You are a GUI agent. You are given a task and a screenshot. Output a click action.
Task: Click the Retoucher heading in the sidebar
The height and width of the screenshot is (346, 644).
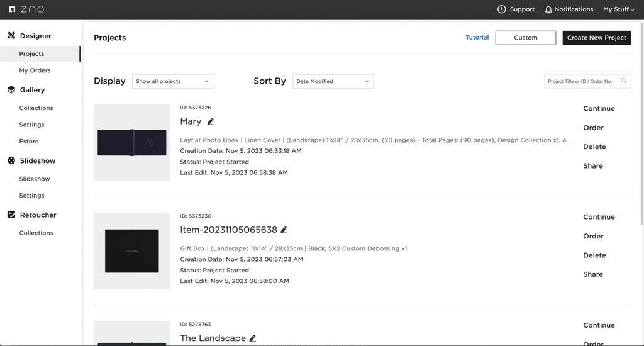point(38,215)
